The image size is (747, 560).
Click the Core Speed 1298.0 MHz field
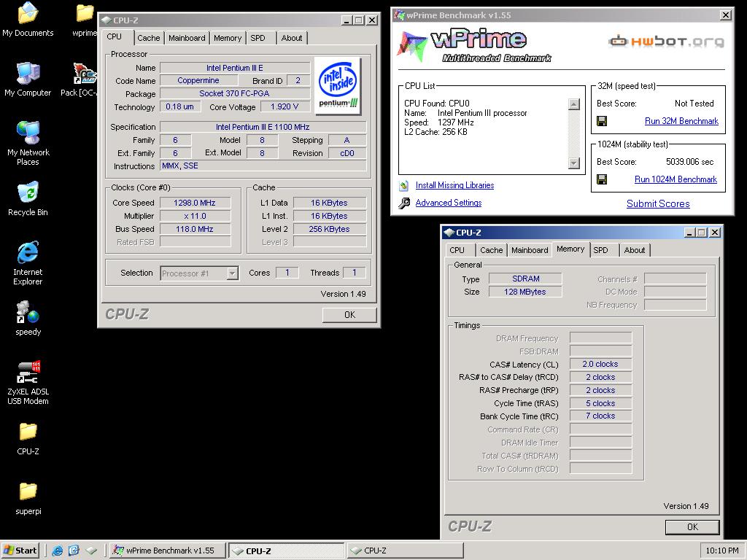196,203
